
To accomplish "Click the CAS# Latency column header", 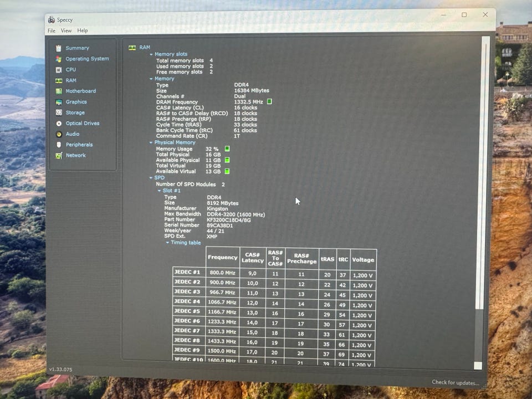I will [253, 258].
